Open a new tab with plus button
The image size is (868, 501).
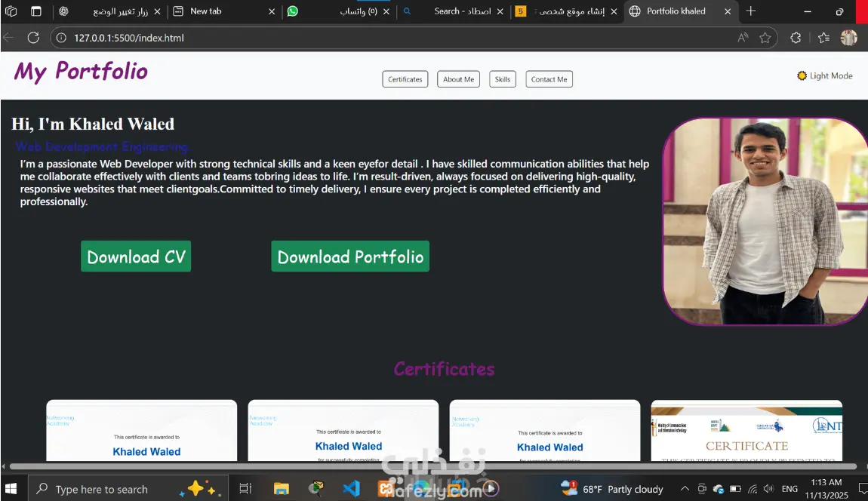click(751, 11)
